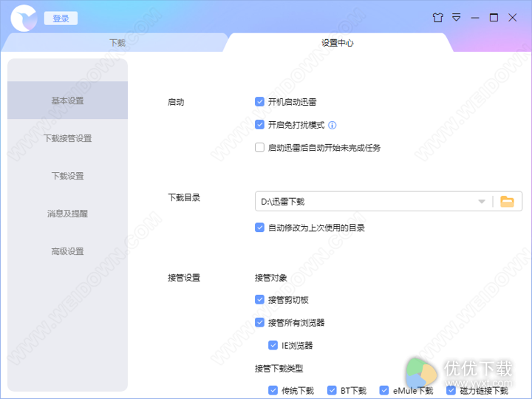Viewport: 532px width, 399px height.
Task: Uncheck IE浏览器 option
Action: [273, 345]
